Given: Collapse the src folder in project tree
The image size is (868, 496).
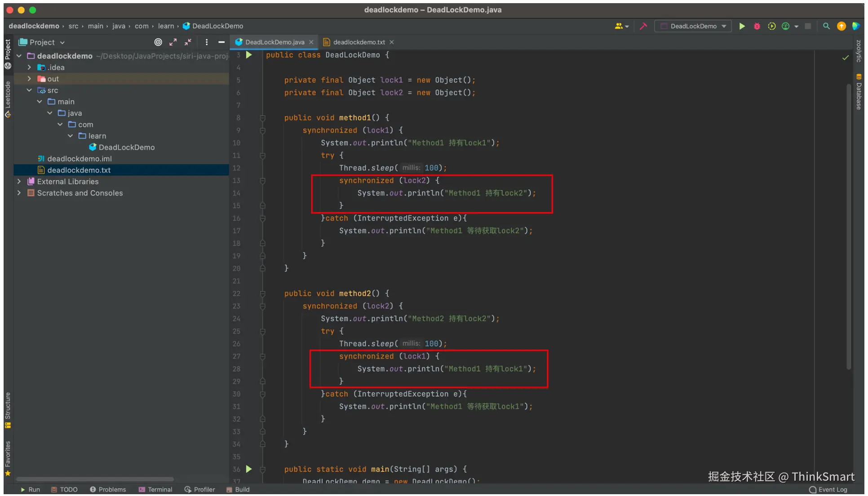Looking at the screenshot, I should point(29,90).
